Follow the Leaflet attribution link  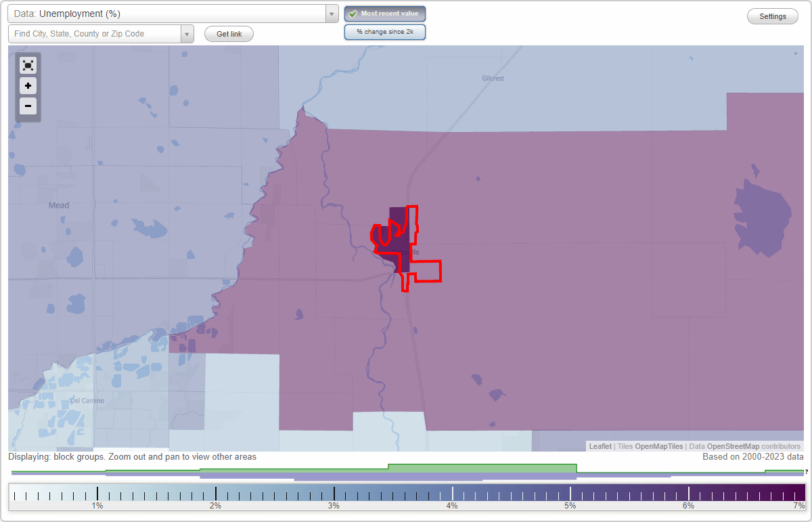click(600, 446)
